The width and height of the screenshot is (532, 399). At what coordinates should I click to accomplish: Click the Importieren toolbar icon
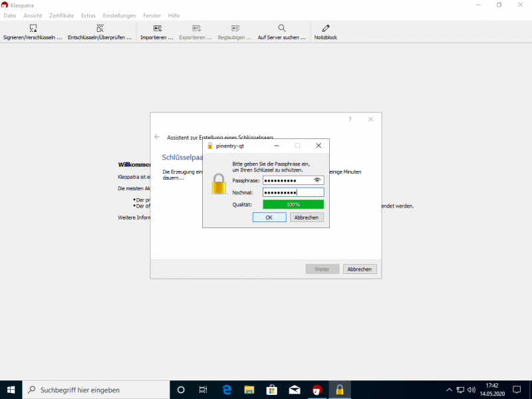click(x=157, y=29)
